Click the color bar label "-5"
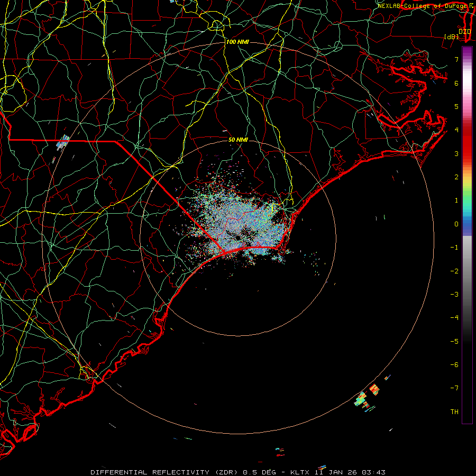Screen dimensions: 476x476 point(454,342)
